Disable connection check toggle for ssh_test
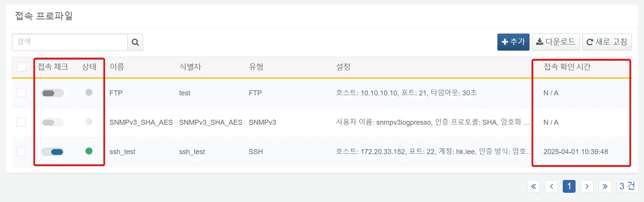Image resolution: width=644 pixels, height=202 pixels. (53, 152)
